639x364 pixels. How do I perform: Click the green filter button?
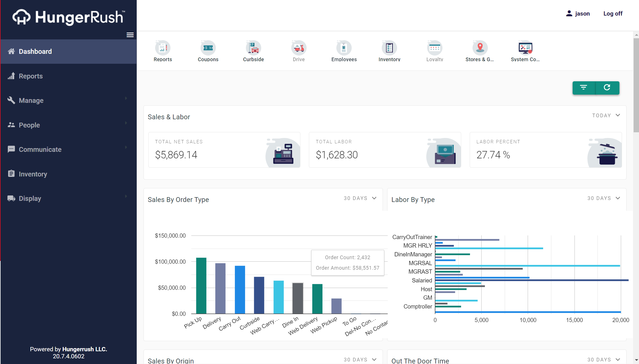point(583,88)
